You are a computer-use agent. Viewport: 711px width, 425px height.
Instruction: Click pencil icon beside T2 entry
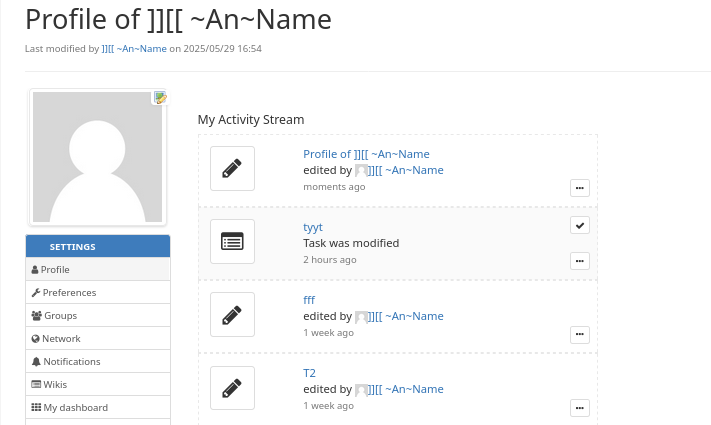232,388
